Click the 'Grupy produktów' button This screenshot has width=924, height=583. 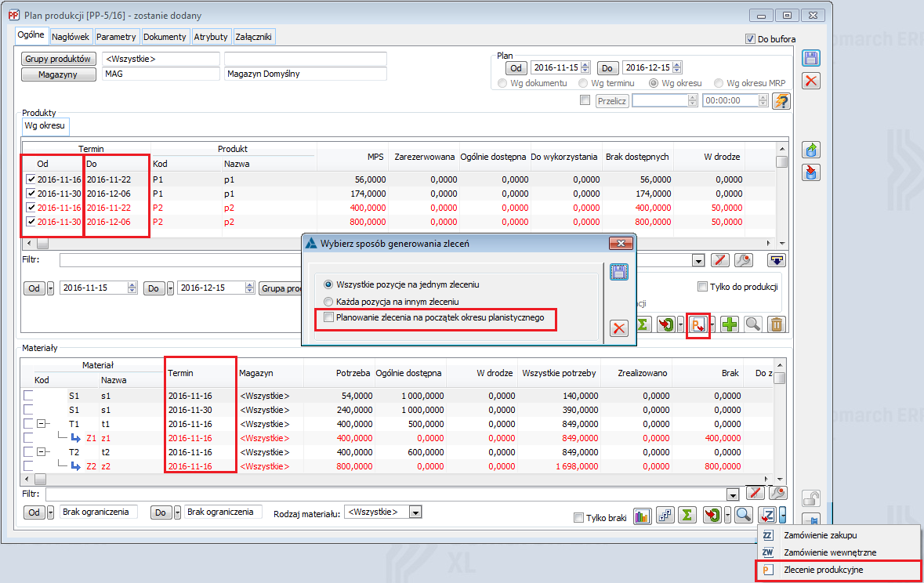click(x=60, y=59)
